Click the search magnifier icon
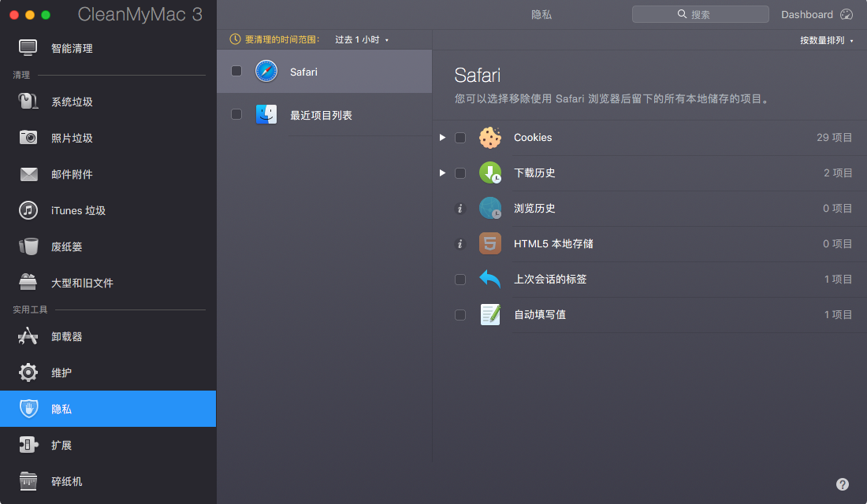 click(683, 14)
